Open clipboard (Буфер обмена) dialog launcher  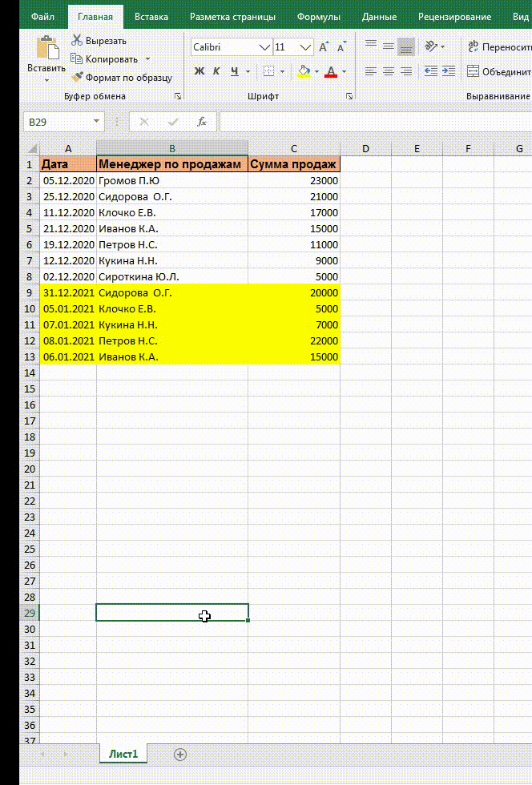178,96
